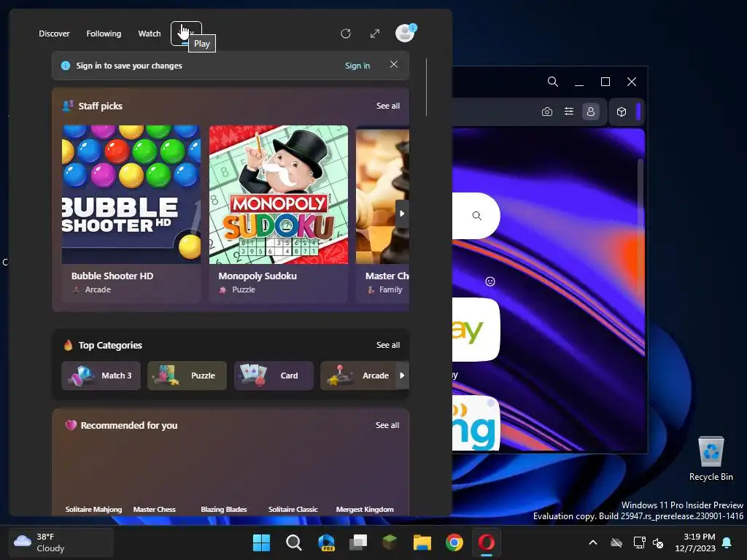Click the Opera window search tabs icon
The image size is (747, 560).
(x=553, y=82)
